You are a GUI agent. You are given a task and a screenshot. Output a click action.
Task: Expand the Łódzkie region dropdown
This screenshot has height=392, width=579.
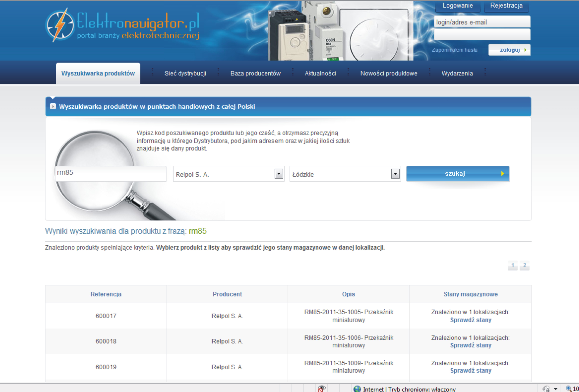click(x=395, y=174)
